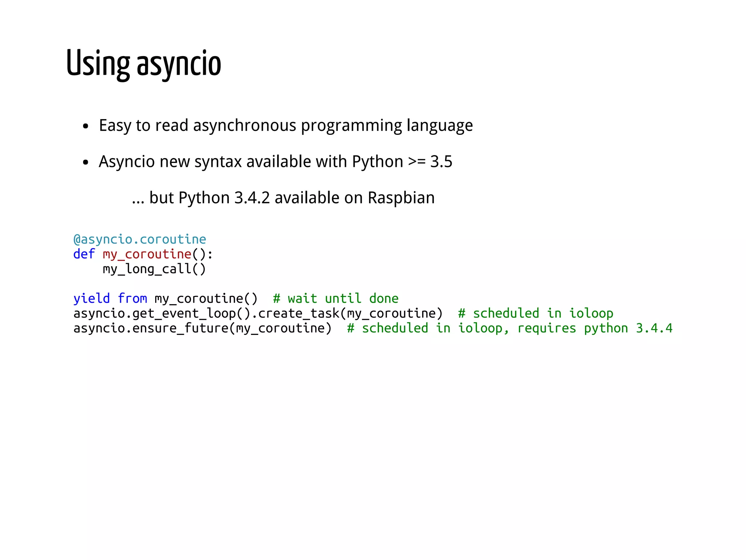Click the 'def my_coroutine():' code line
This screenshot has width=746, height=560.
[143, 254]
